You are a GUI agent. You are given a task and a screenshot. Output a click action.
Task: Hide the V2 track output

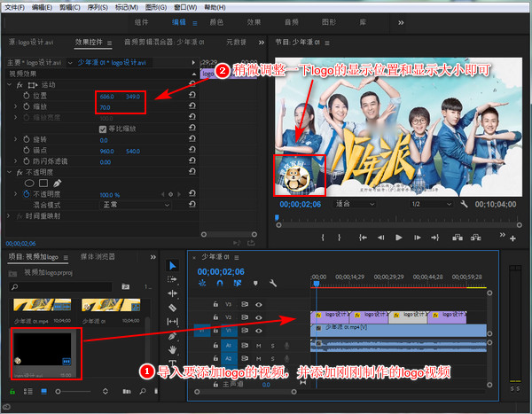(259, 317)
